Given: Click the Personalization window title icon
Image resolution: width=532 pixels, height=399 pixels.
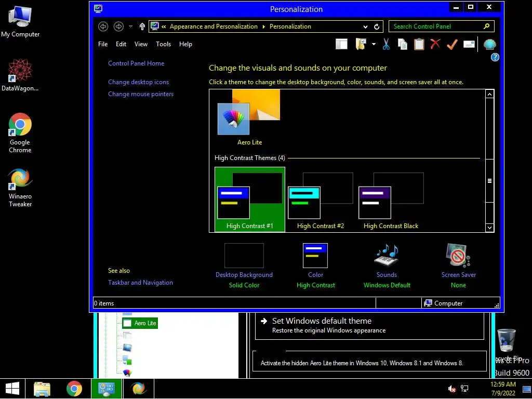Looking at the screenshot, I should point(98,8).
